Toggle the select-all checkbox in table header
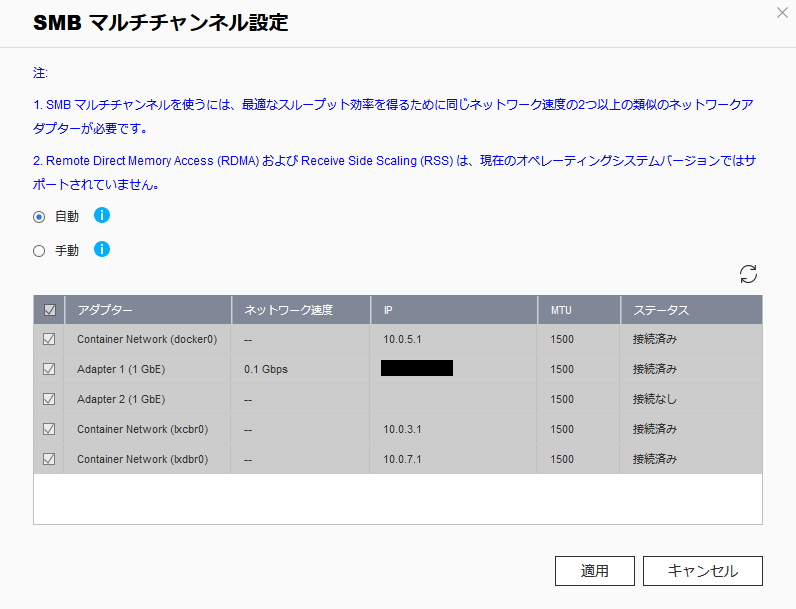The image size is (796, 609). pos(49,310)
